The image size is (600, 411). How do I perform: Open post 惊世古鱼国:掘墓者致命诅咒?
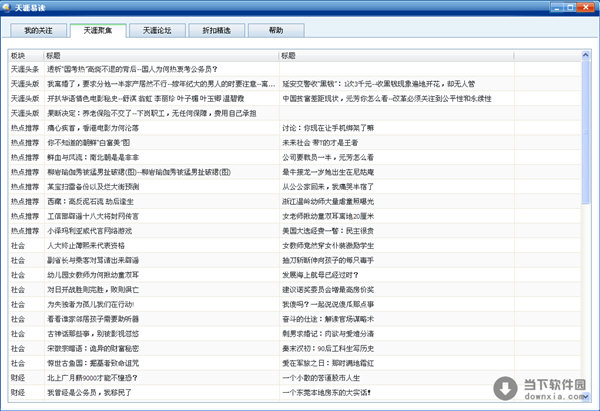pyautogui.click(x=93, y=363)
